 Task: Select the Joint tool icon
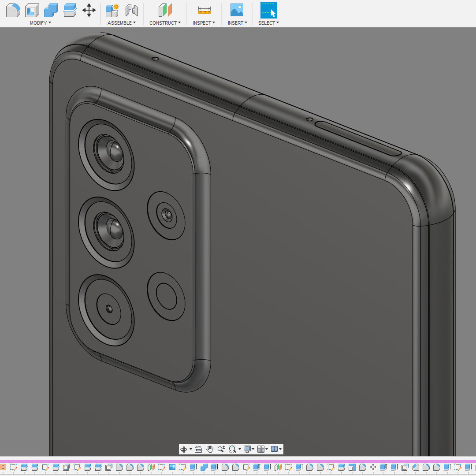pos(131,10)
